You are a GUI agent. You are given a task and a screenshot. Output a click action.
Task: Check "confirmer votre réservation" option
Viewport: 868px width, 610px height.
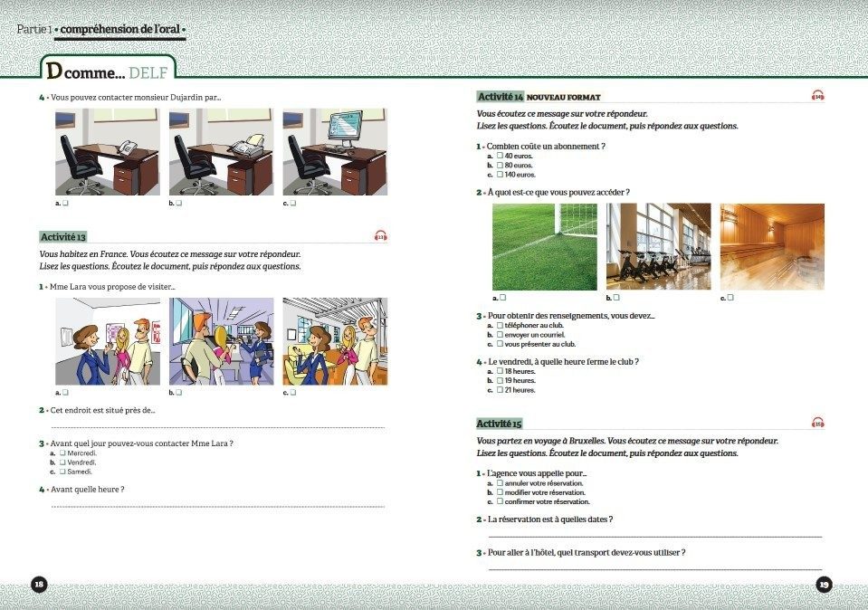pos(500,501)
